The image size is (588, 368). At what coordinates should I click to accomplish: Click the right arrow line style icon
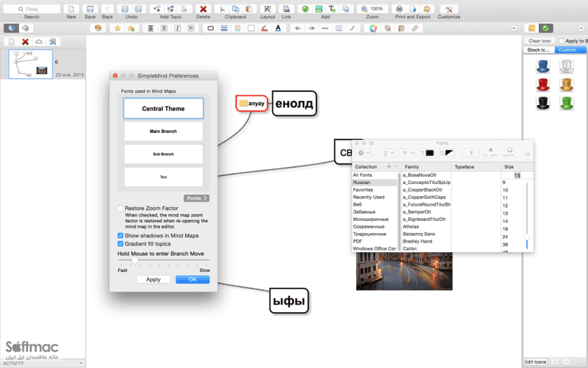(x=311, y=28)
